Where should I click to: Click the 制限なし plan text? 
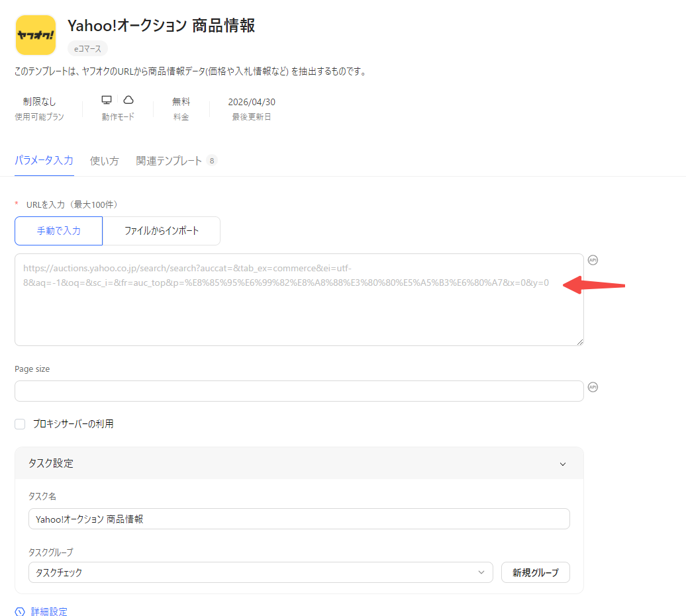[39, 102]
